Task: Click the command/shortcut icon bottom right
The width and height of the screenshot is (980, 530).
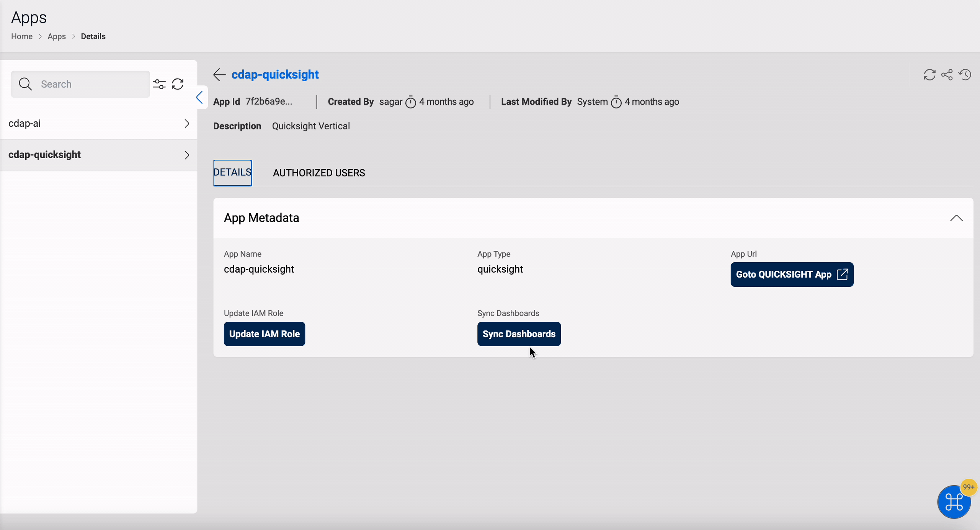Action: tap(954, 502)
